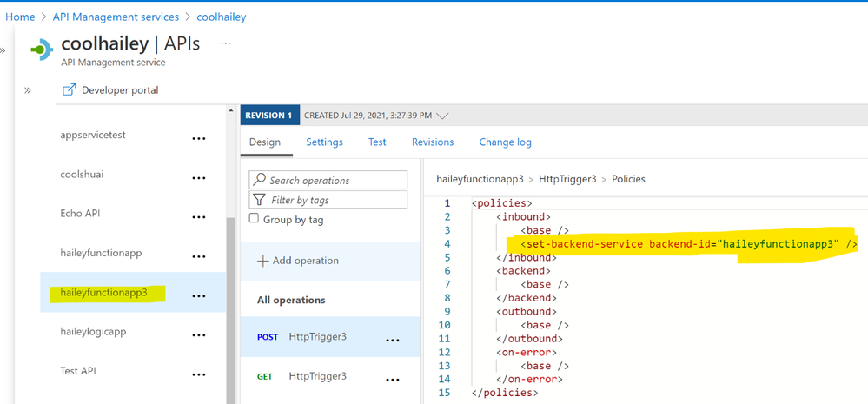The image size is (868, 404).
Task: Switch to the Revisions tab
Action: pos(433,142)
